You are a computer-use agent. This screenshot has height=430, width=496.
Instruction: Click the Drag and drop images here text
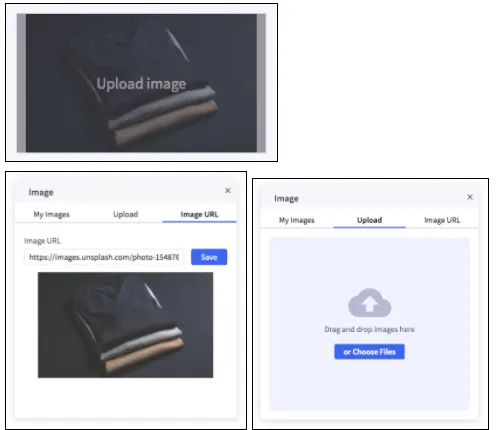(369, 329)
